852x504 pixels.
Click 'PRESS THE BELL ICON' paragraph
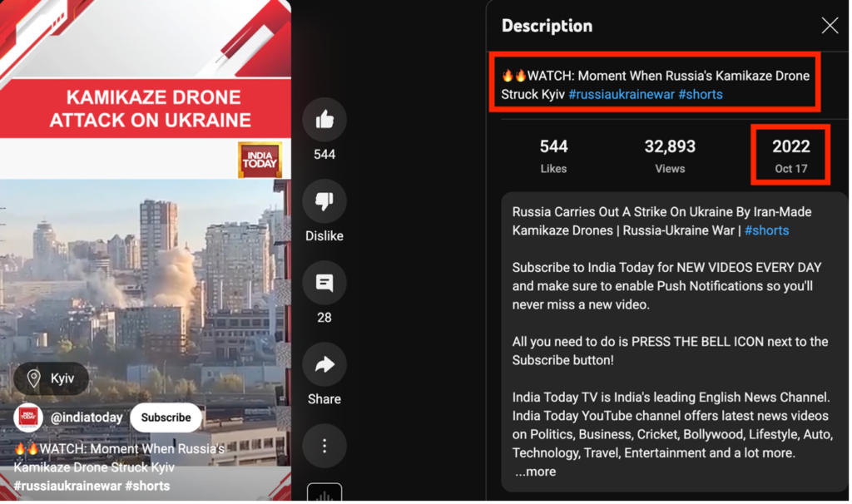670,351
